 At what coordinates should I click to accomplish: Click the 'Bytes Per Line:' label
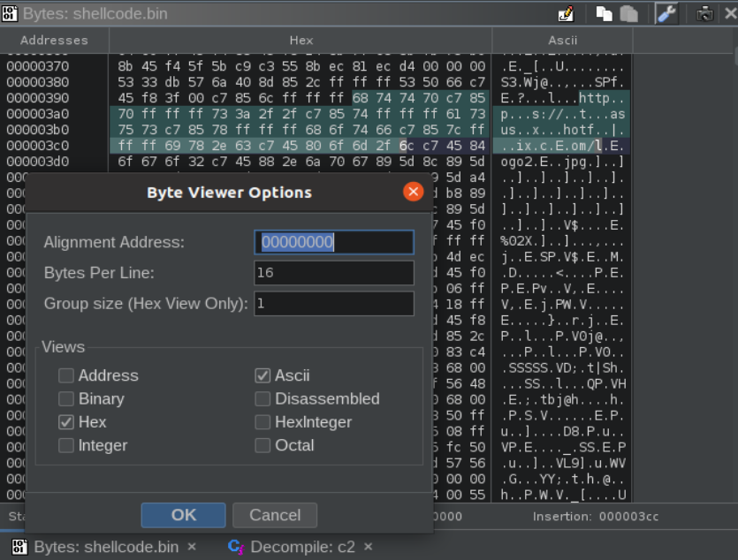point(99,273)
